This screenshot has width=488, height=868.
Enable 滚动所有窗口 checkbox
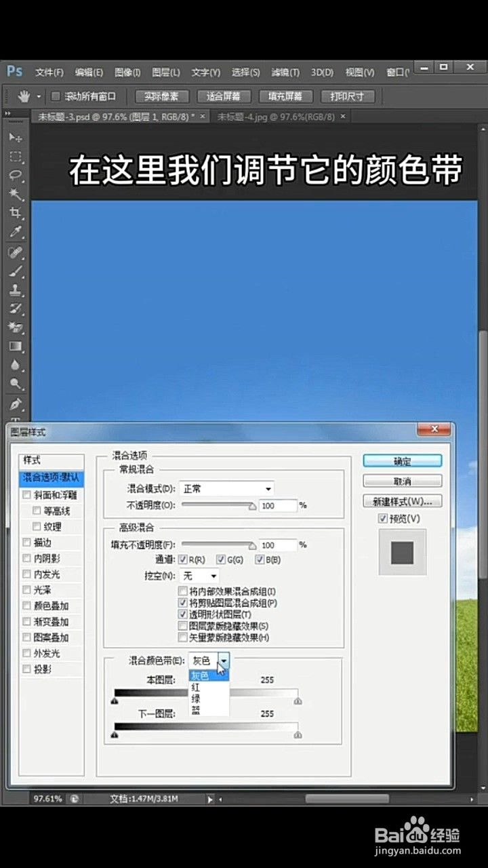tap(56, 96)
